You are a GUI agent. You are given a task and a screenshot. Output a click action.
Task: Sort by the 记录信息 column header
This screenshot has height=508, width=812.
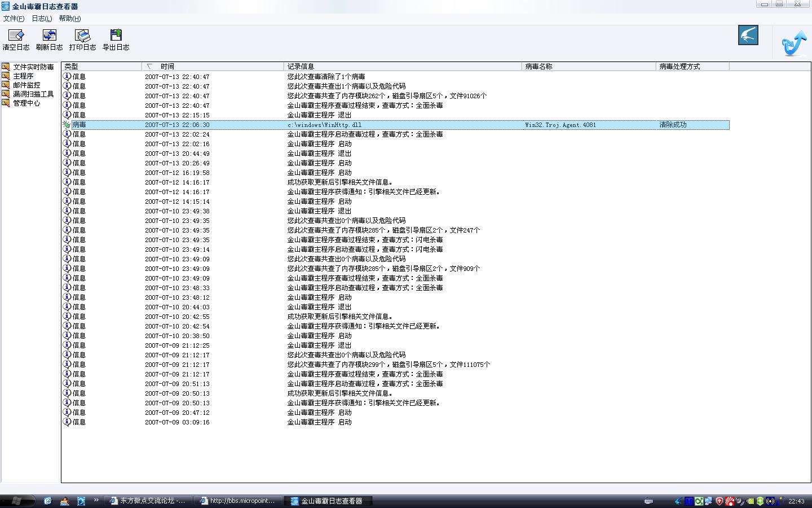point(403,66)
